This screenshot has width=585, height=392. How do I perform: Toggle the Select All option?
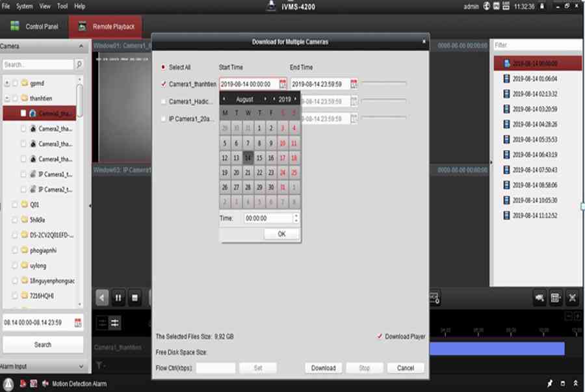coord(163,67)
